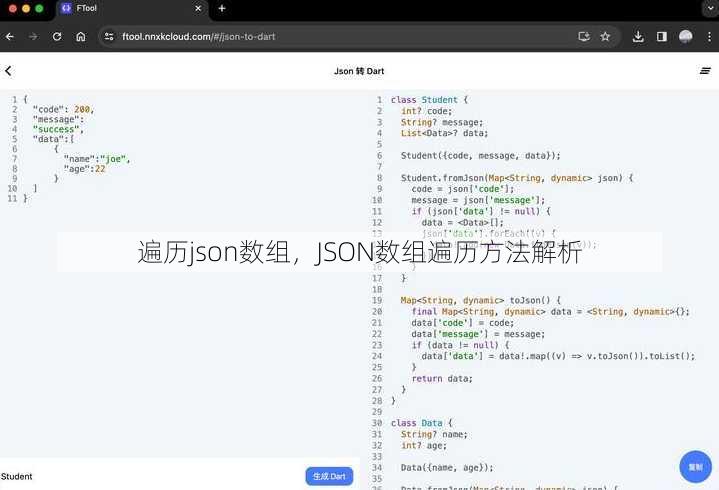Install app icon in address bar
The image size is (719, 490).
tap(584, 37)
